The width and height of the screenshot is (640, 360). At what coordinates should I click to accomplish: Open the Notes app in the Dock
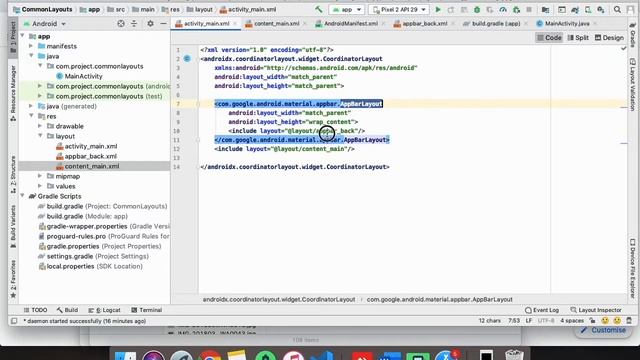[x=237, y=355]
